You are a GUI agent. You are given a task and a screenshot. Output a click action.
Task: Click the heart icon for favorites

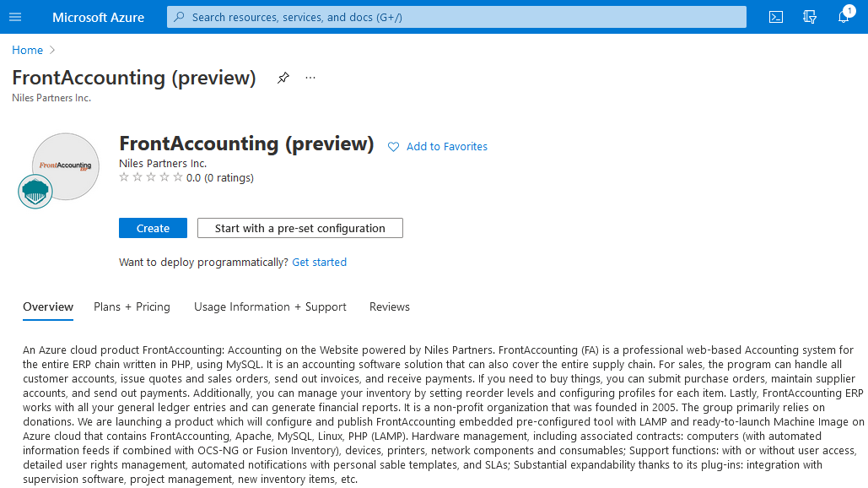point(393,147)
